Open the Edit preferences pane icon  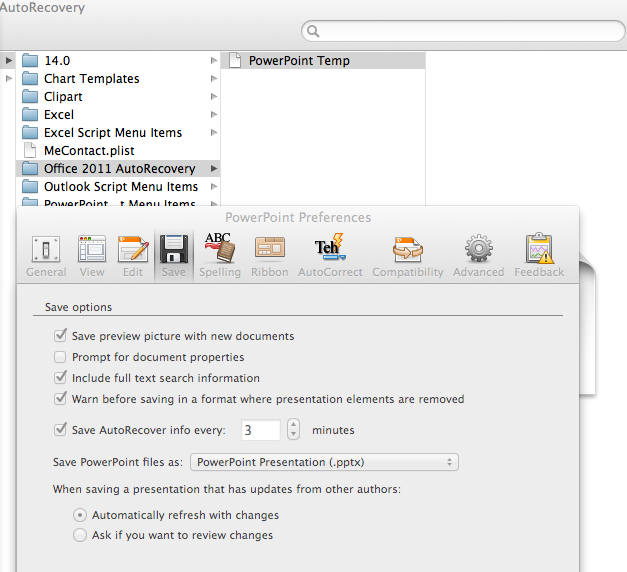133,249
